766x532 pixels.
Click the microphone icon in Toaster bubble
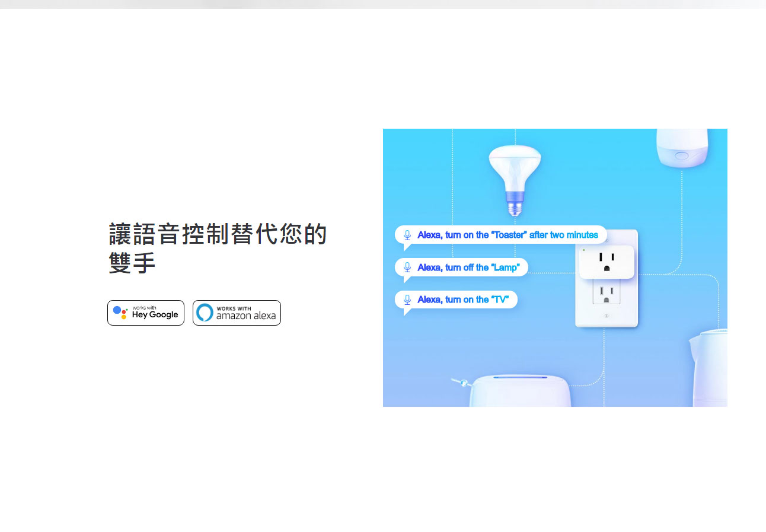tap(407, 235)
